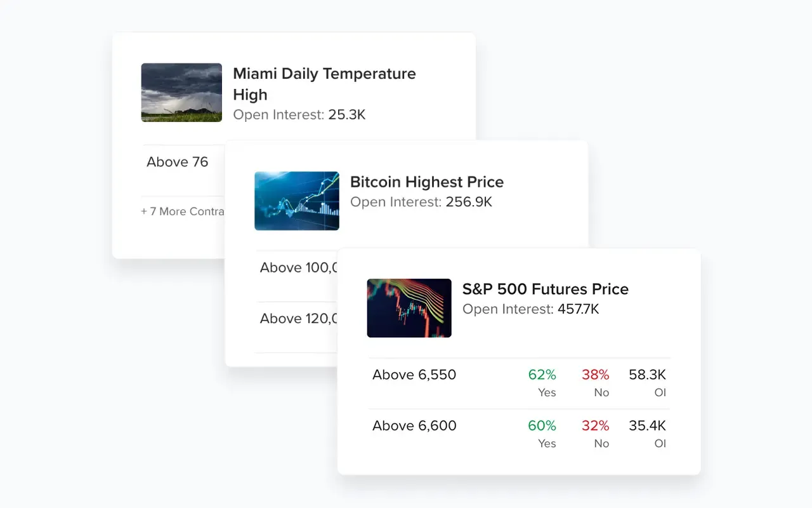This screenshot has width=812, height=508.
Task: Click 38% No for Above 6,550
Action: click(x=596, y=382)
